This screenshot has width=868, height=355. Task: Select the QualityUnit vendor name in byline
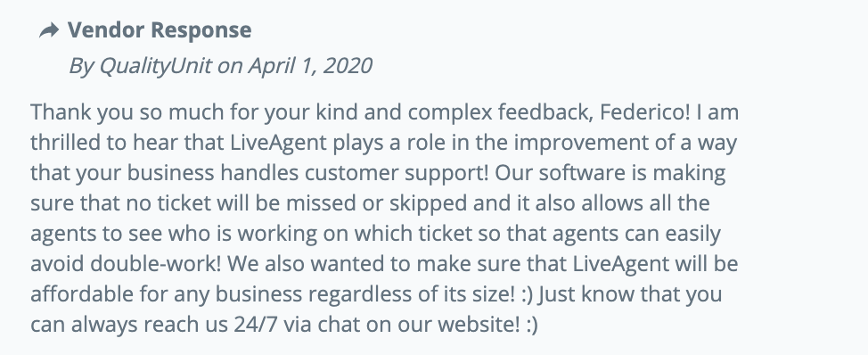point(155,66)
